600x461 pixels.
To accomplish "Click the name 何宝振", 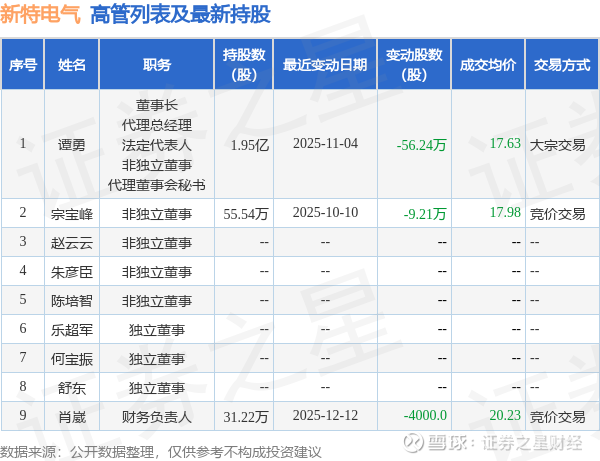I will 72,359.
